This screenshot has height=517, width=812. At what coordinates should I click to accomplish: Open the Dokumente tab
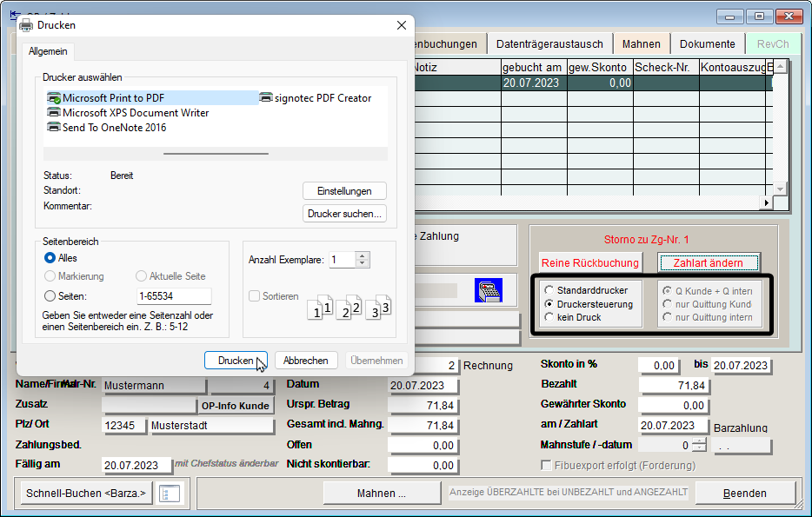[708, 44]
